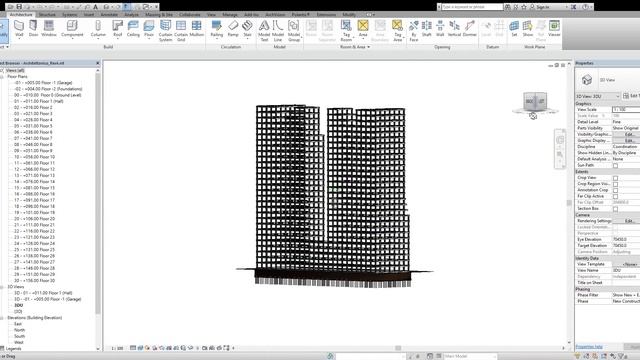Click the Save icon in quick access toolbar
The height and width of the screenshot is (360, 640).
point(19,7)
